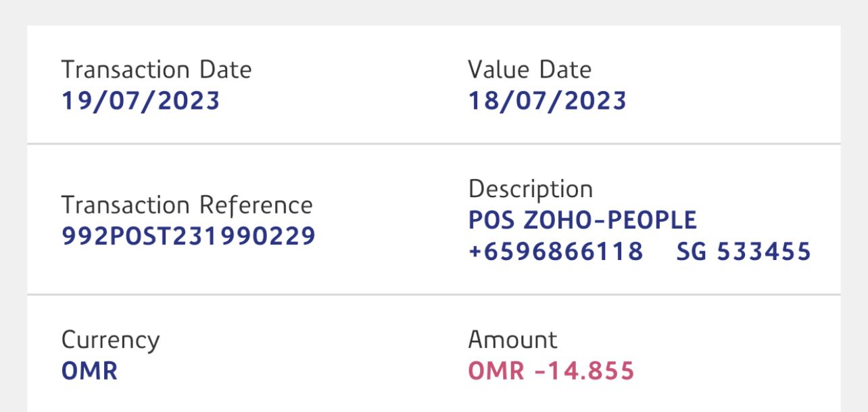This screenshot has width=868, height=412.
Task: Select the 18/07/2023 value date
Action: coord(547,101)
